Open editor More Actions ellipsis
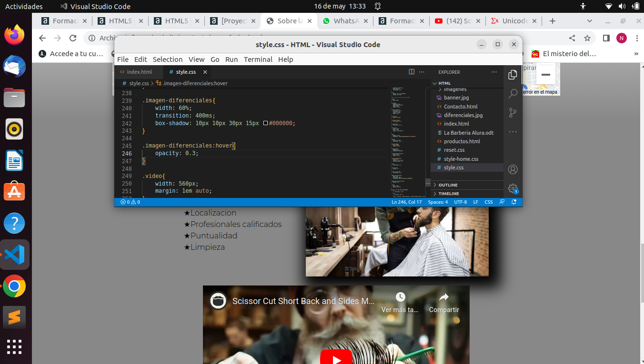Viewport: 644px width, 364px height. (x=422, y=72)
